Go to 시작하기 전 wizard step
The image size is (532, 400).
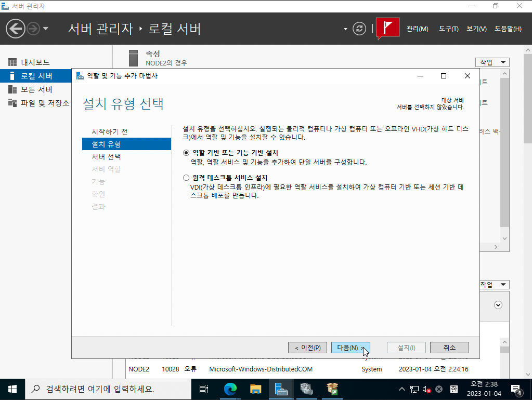(110, 131)
